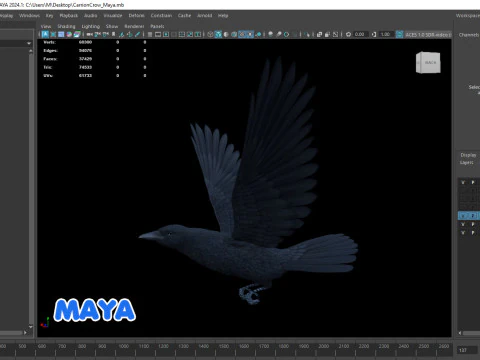Viewport: 480px width, 360px height.
Task: Click the Smooth Shade All icon
Action: point(218,34)
